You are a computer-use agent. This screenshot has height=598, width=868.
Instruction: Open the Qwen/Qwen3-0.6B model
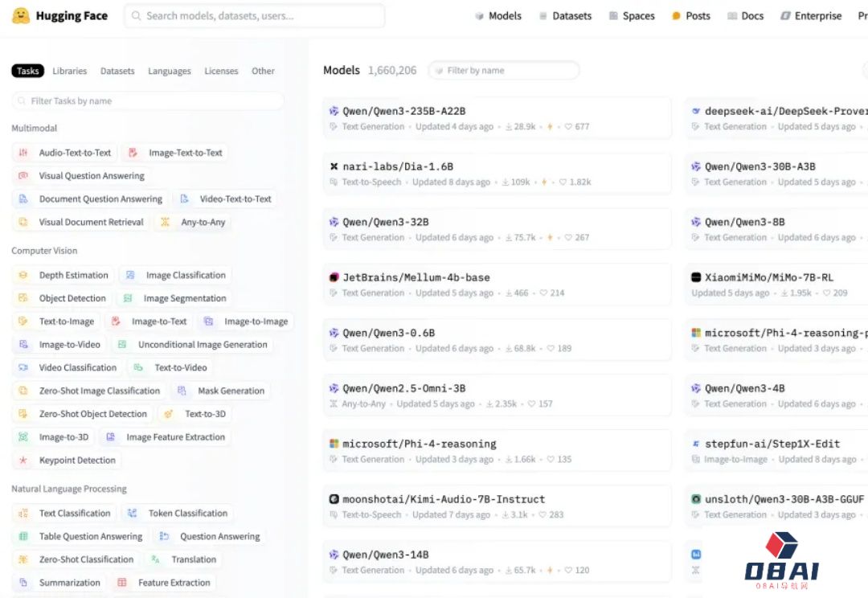pyautogui.click(x=497, y=340)
